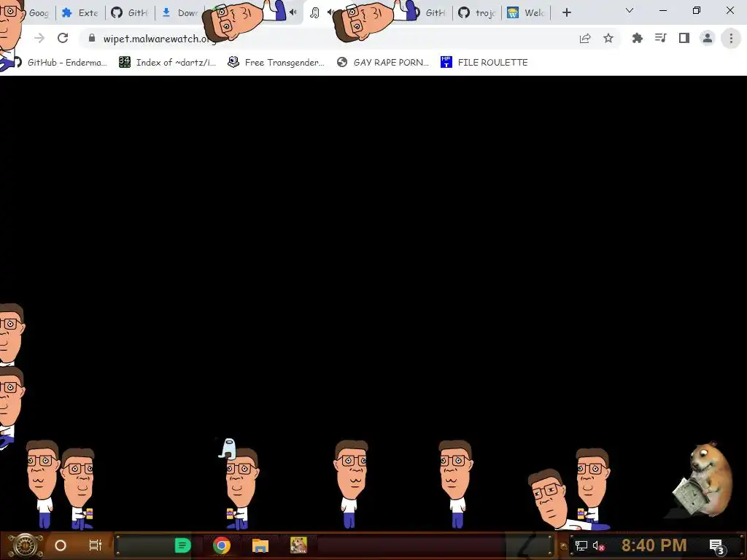Open the media controls icon
The width and height of the screenshot is (747, 560).
(660, 38)
